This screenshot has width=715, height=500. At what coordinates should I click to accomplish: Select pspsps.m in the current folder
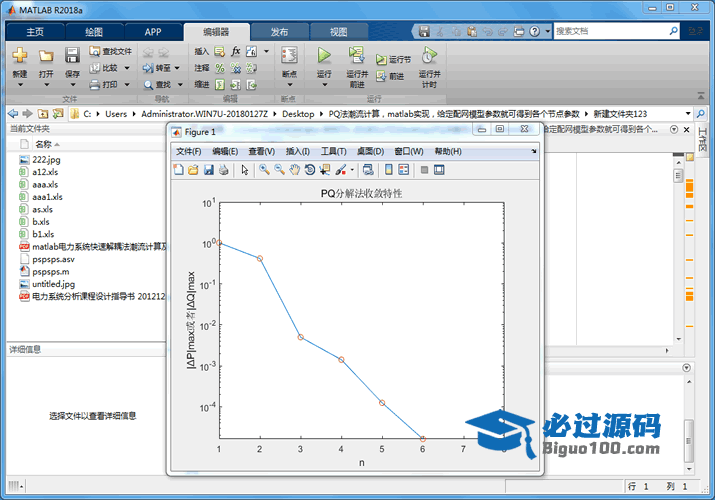51,272
